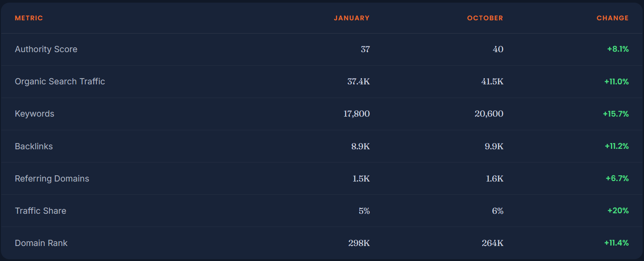
Task: Click the METRIC column header
Action: 29,18
